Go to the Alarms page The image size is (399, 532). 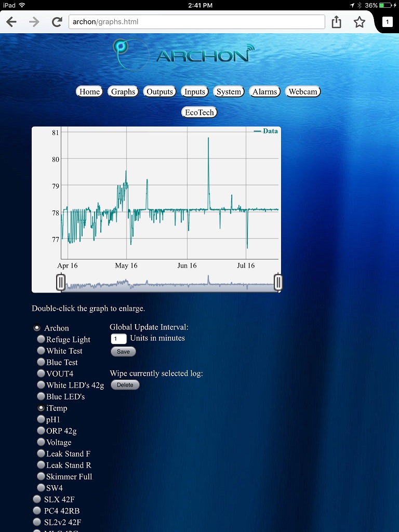(264, 92)
